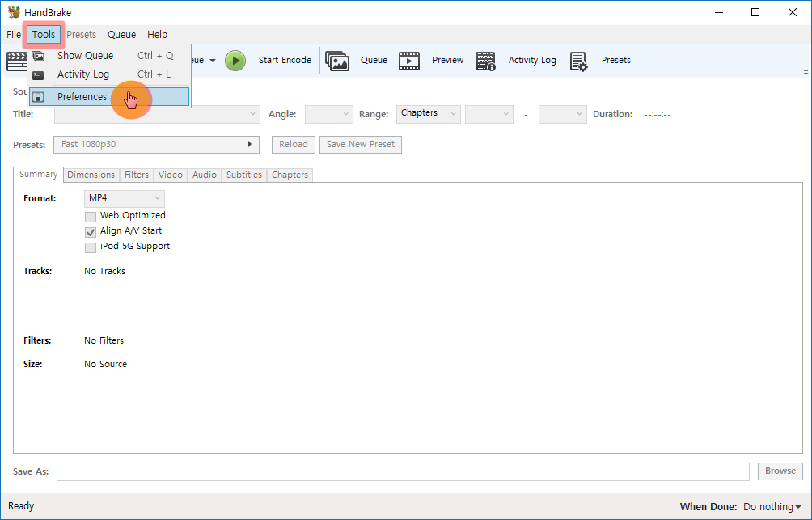Choose Activity Log from Tools menu
Viewport: 812px width, 520px height.
(109, 74)
